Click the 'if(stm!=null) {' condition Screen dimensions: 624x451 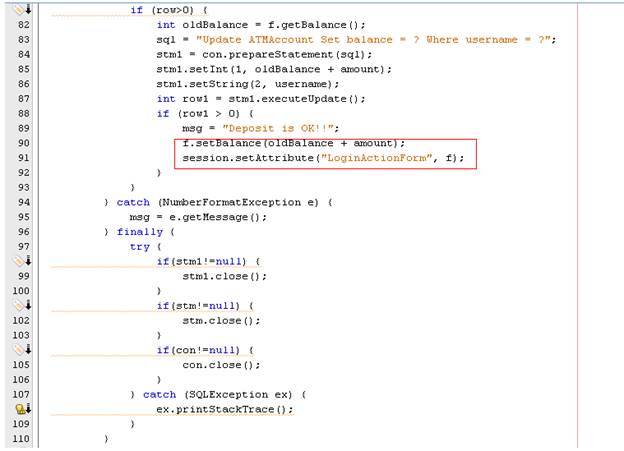pyautogui.click(x=205, y=306)
